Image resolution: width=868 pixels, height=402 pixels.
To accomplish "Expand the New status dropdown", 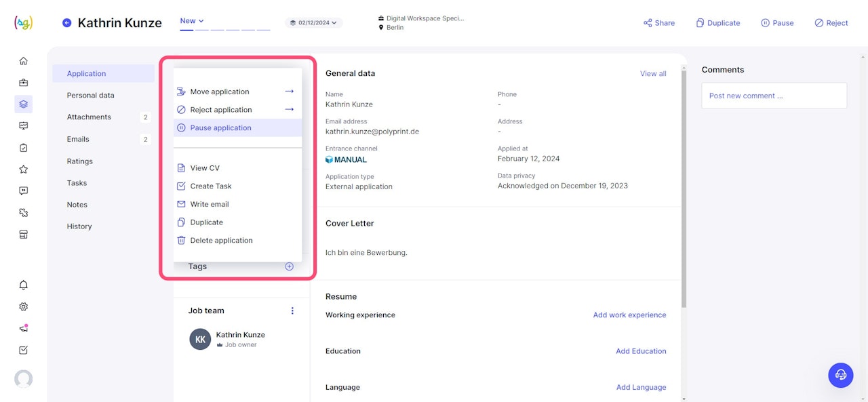I will (192, 21).
